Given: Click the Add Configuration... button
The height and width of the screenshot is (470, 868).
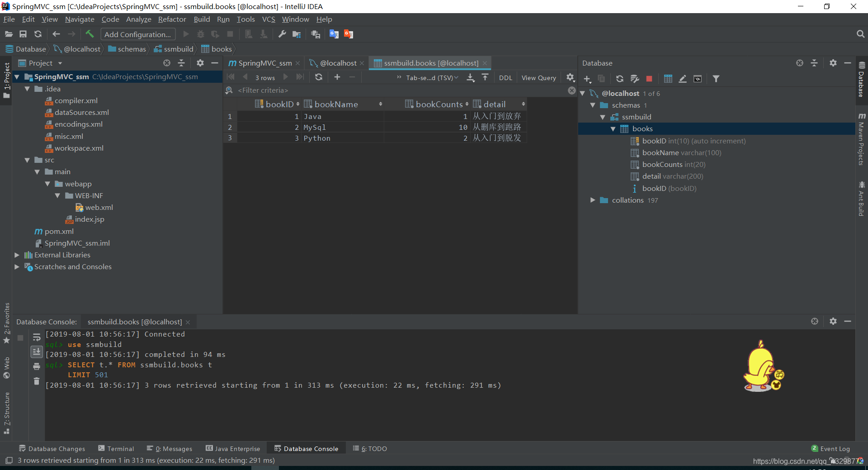Looking at the screenshot, I should click(137, 34).
